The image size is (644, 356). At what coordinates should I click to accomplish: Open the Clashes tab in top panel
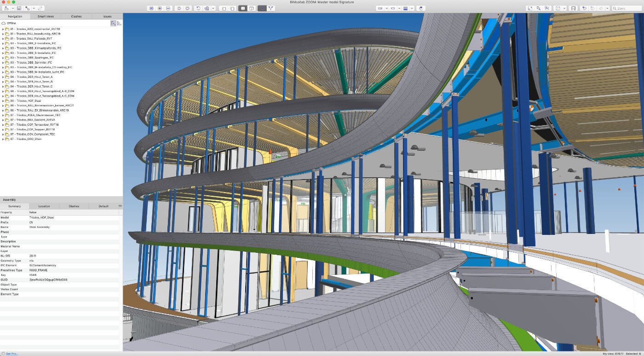[x=76, y=16]
